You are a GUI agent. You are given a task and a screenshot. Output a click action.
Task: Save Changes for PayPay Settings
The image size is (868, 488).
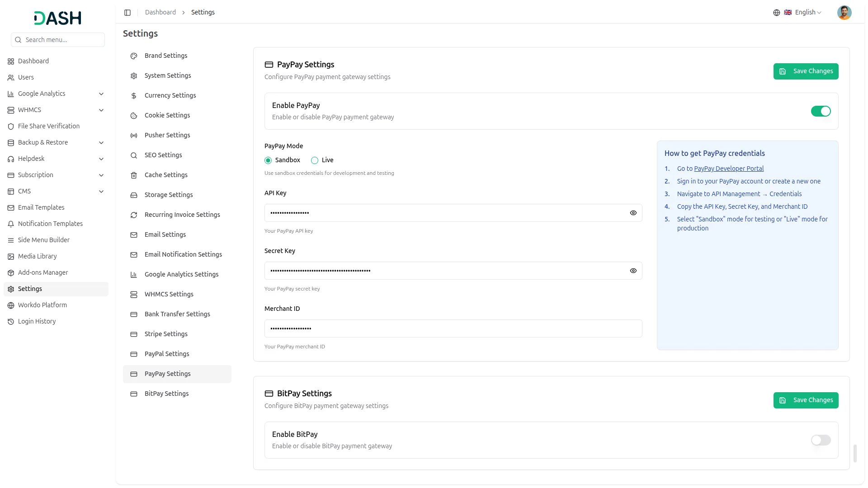tap(806, 71)
